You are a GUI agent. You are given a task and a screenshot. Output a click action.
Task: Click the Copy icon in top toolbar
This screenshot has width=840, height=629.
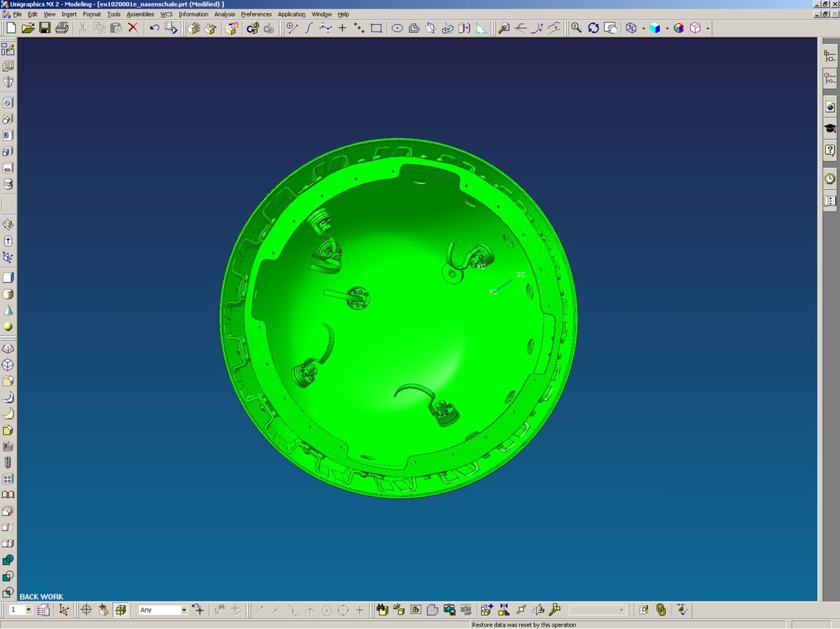99,28
